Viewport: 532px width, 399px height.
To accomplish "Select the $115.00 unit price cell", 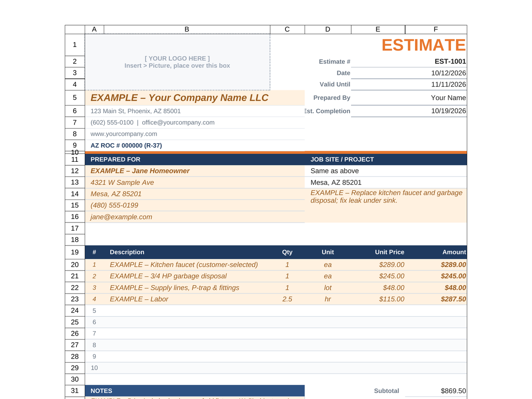I will click(x=378, y=299).
